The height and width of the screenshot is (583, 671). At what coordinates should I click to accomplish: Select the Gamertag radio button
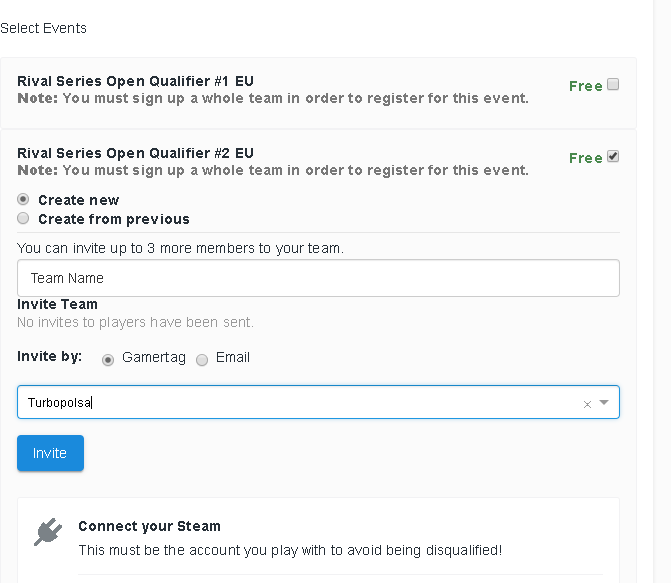[x=108, y=359]
